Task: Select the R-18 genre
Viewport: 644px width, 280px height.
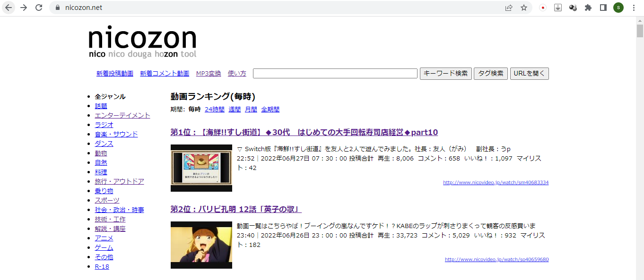Action: click(102, 267)
